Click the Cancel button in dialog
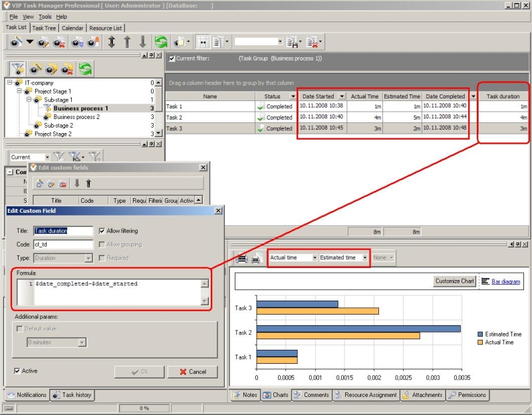 [x=192, y=372]
